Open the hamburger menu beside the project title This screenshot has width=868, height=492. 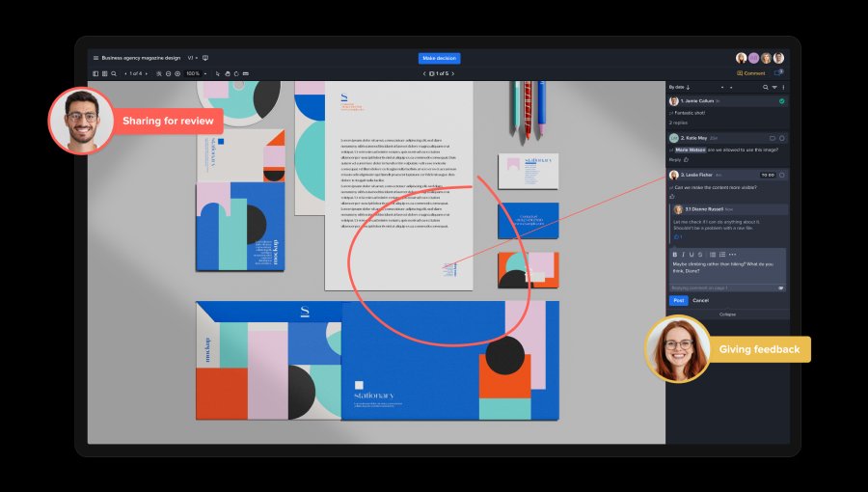[x=95, y=58]
